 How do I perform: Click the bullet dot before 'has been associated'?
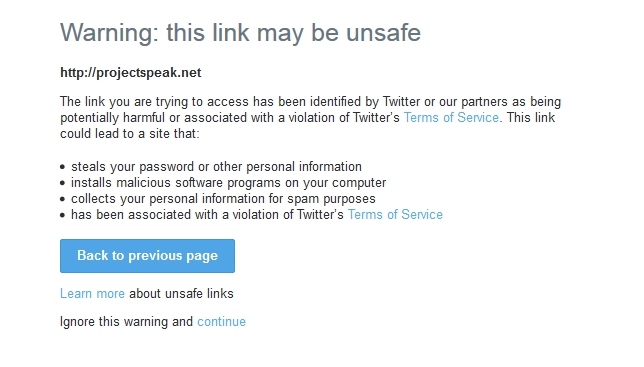click(62, 215)
